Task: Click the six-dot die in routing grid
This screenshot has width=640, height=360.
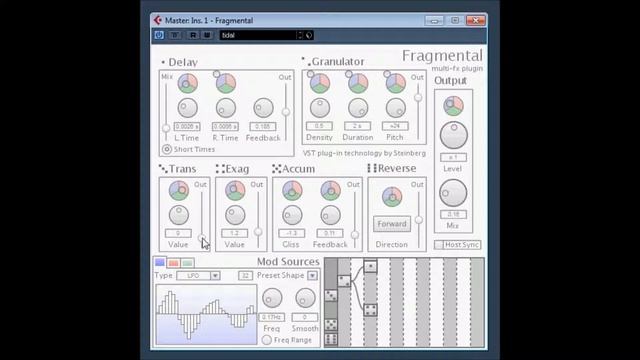Action: (x=331, y=339)
